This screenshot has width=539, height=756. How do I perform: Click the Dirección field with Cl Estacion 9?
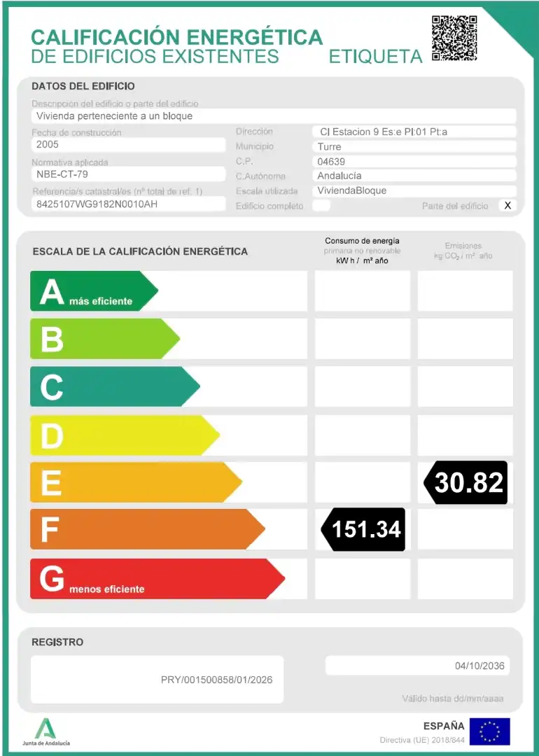414,132
